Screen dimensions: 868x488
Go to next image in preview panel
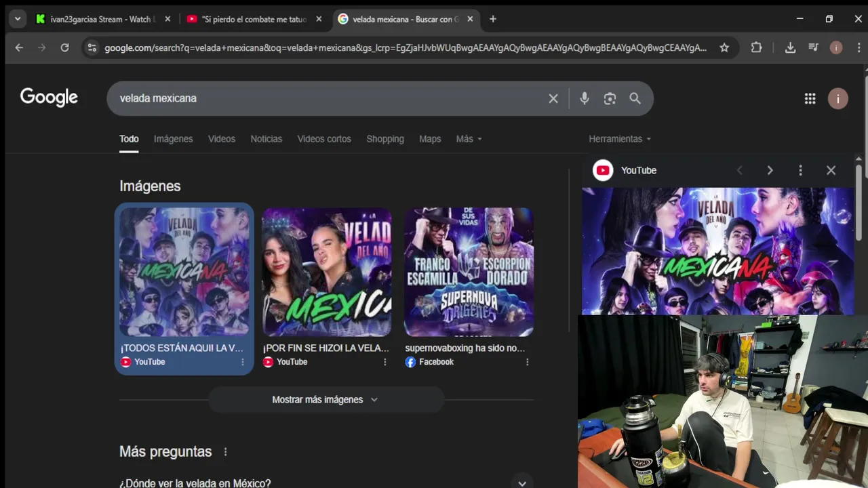pyautogui.click(x=770, y=171)
